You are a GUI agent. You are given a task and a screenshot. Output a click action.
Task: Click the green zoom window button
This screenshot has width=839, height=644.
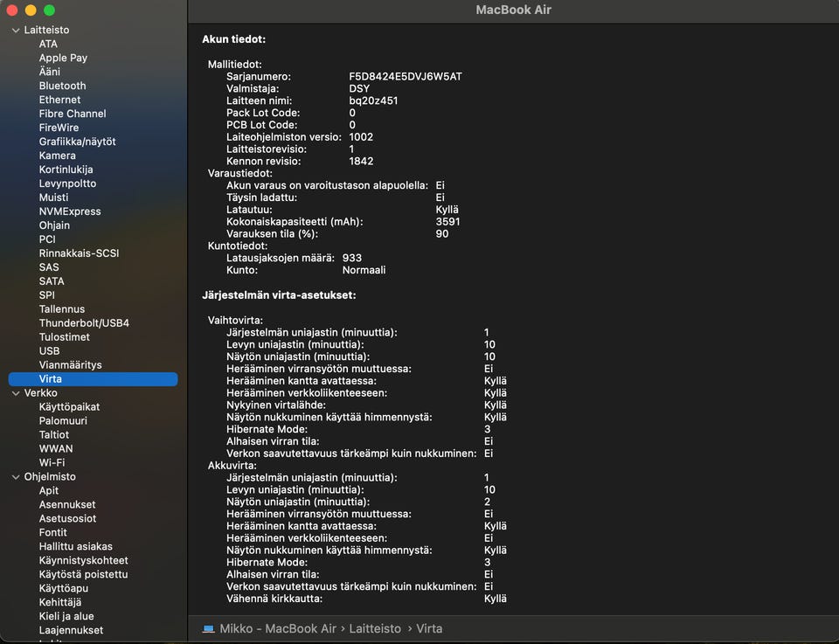click(x=49, y=10)
